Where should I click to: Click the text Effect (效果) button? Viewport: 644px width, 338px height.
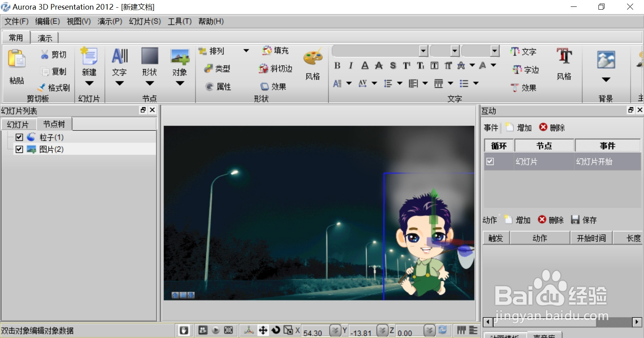pyautogui.click(x=524, y=87)
